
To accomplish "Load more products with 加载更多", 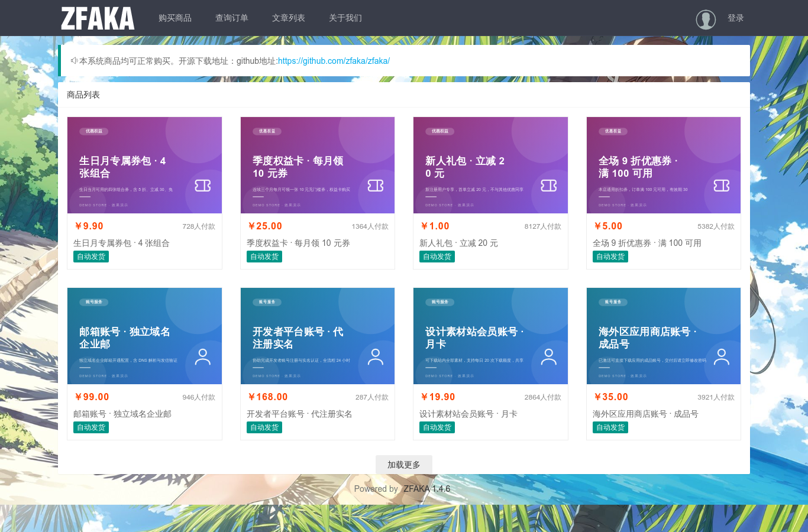I will [404, 465].
